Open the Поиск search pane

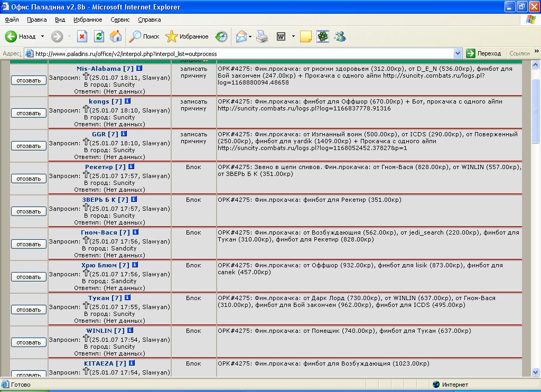coord(144,36)
